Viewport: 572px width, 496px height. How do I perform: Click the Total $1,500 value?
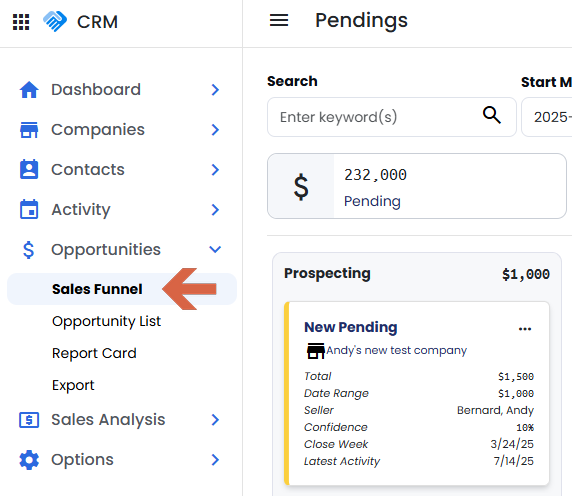point(516,377)
